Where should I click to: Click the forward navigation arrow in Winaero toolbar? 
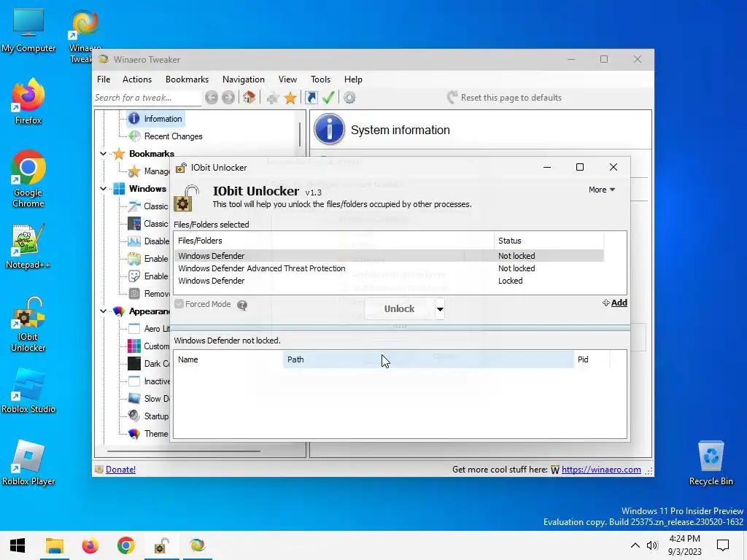[x=228, y=98]
